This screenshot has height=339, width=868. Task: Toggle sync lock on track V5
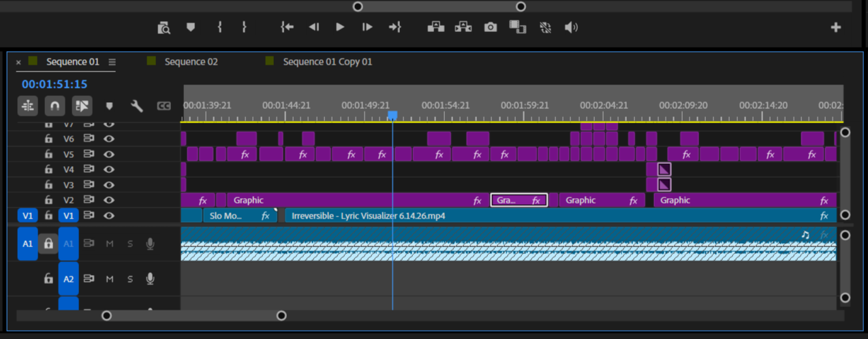coord(89,155)
